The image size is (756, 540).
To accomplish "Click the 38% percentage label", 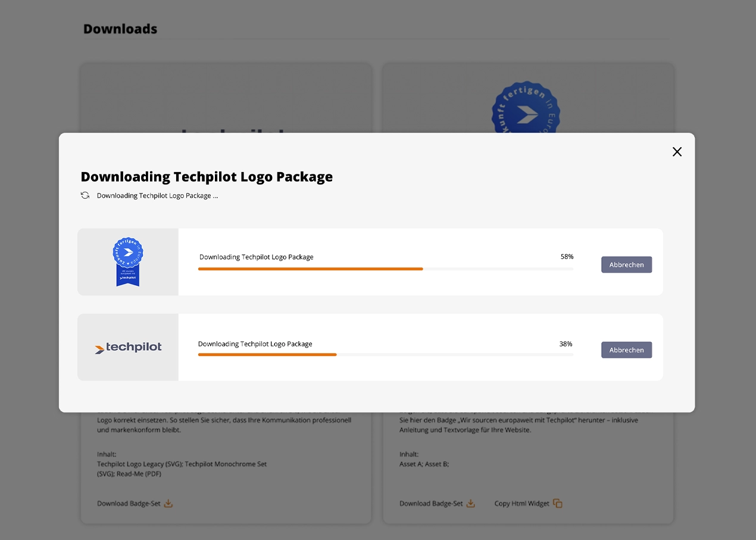I will (566, 344).
